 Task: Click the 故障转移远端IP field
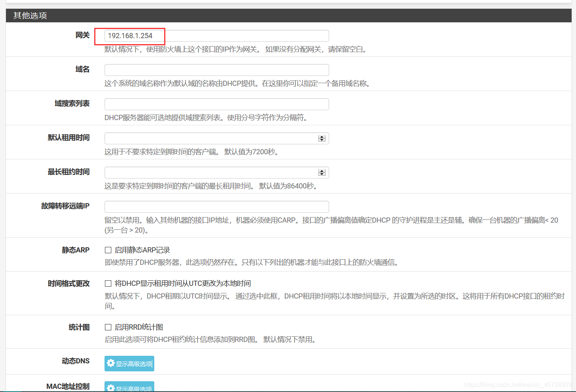pos(217,207)
